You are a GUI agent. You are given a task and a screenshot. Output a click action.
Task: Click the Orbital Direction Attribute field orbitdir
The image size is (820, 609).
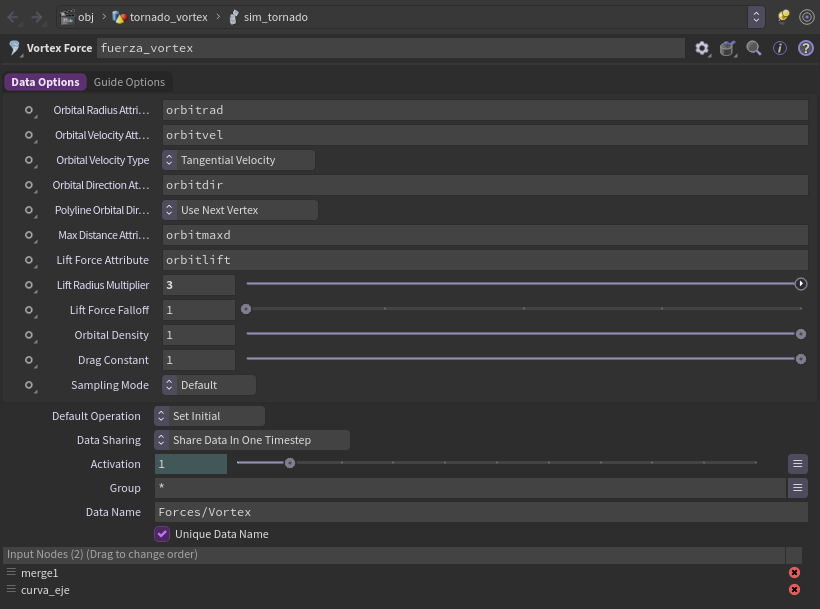tap(485, 185)
